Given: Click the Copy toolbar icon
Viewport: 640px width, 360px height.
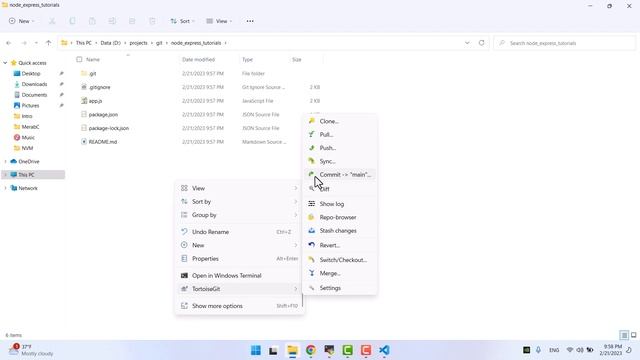Looking at the screenshot, I should (72, 21).
